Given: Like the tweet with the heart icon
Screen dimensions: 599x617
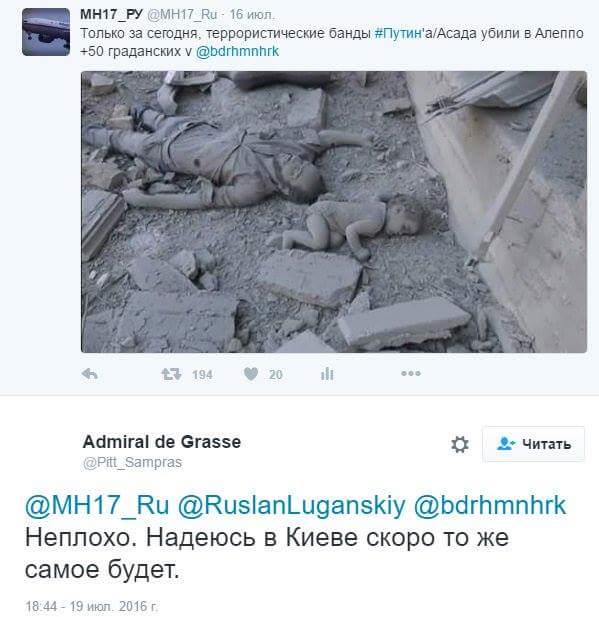Looking at the screenshot, I should [251, 373].
